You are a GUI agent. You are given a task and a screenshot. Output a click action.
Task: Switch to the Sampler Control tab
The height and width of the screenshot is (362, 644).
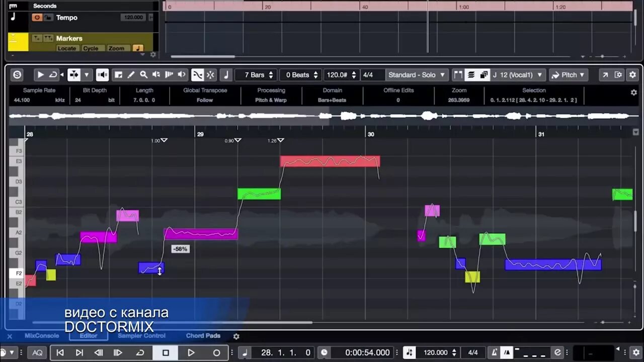click(x=141, y=336)
